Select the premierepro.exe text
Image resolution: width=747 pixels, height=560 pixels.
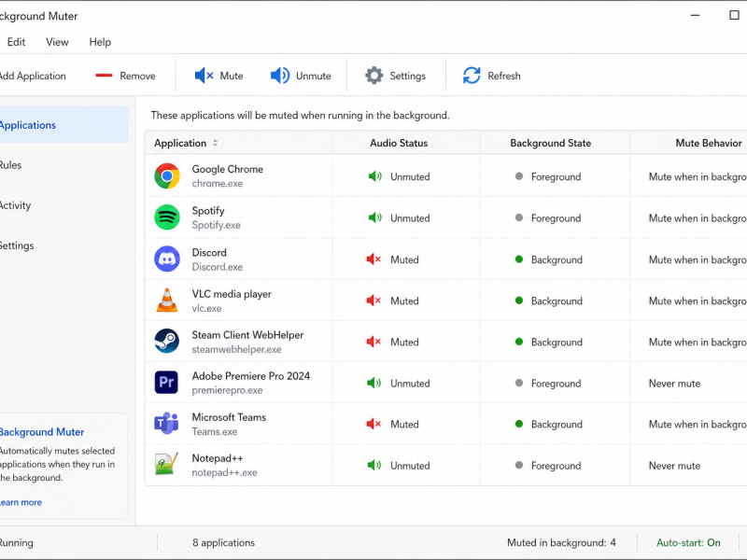[x=227, y=390]
